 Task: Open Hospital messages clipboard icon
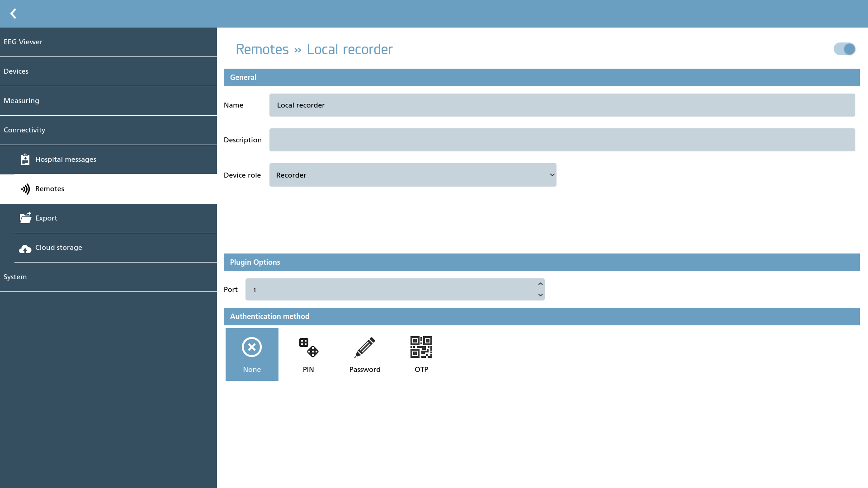(x=25, y=159)
